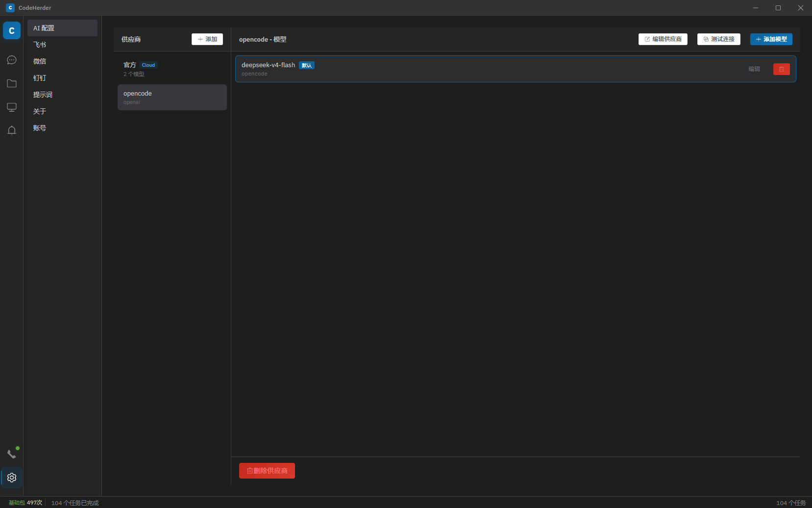Screen dimensions: 812x508
Task: Click the 基础包 497次 status entry
Action: pos(25,503)
